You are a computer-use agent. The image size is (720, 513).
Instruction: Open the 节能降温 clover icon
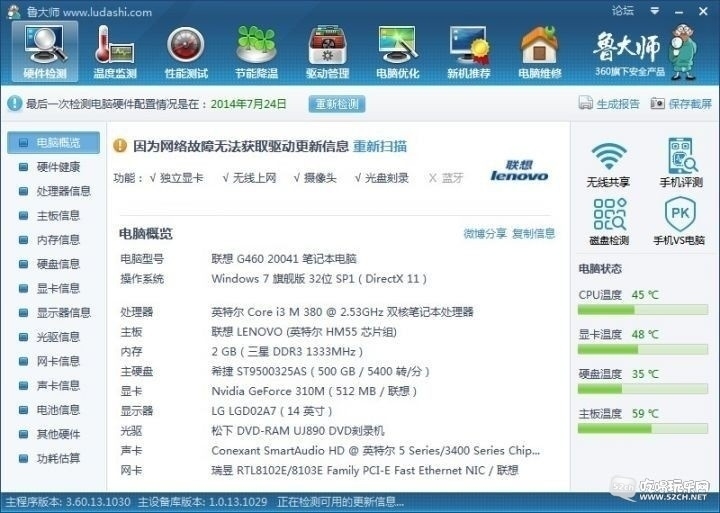click(256, 51)
